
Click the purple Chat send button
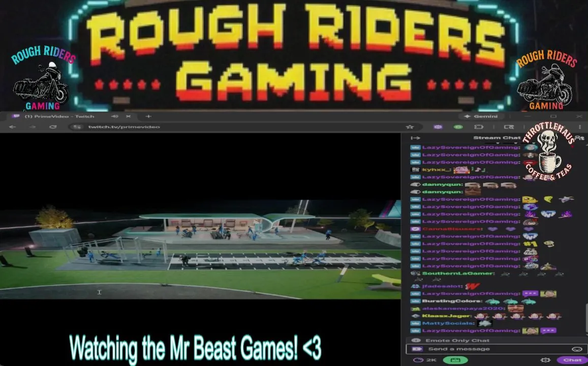(572, 360)
